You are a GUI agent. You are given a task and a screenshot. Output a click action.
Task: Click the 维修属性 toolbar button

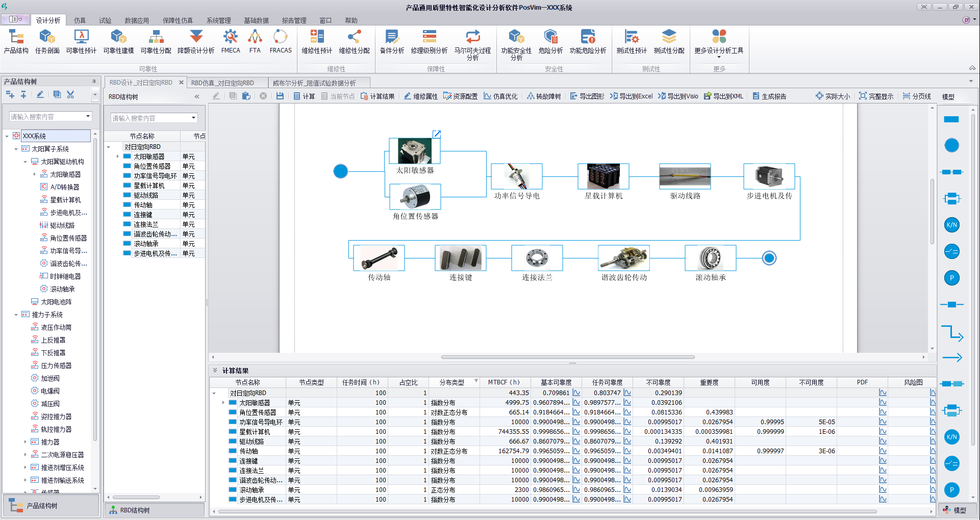[x=421, y=96]
